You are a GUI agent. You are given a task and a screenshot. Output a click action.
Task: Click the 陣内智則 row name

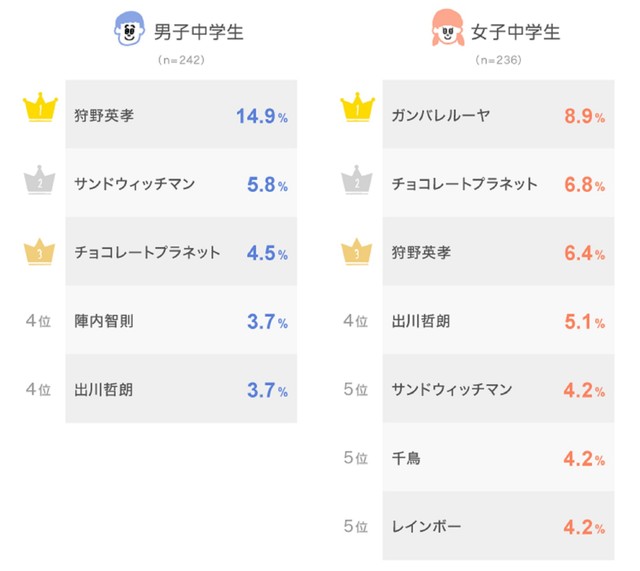pyautogui.click(x=103, y=321)
